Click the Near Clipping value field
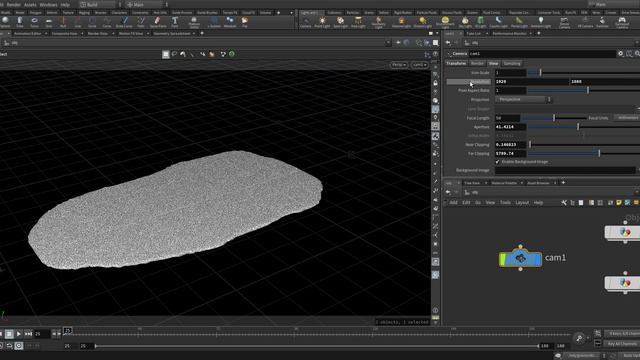Image resolution: width=640 pixels, height=360 pixels. click(x=510, y=144)
